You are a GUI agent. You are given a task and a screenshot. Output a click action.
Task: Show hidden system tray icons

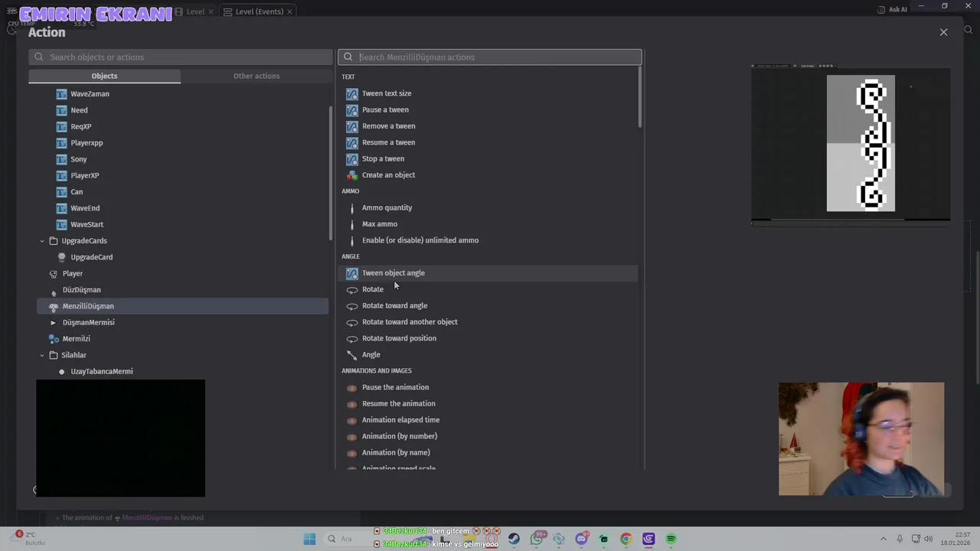click(x=883, y=539)
